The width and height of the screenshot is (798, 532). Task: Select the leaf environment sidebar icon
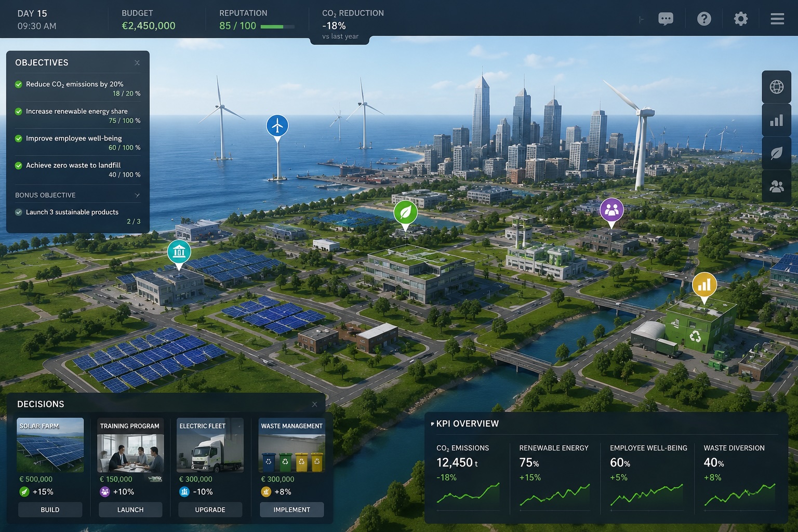[777, 153]
